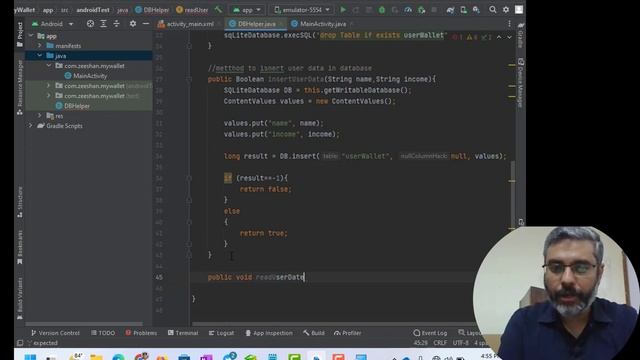Click the editor vertical scrollbar
Image resolution: width=640 pixels, height=360 pixels.
[x=513, y=195]
